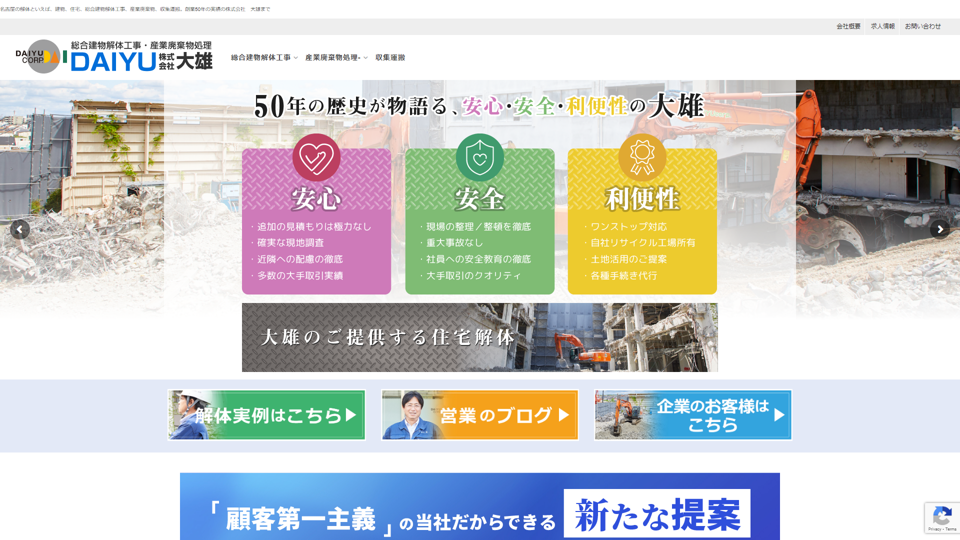Open the 営業のブログ banner button
Screen dimensions: 960x540
480,415
